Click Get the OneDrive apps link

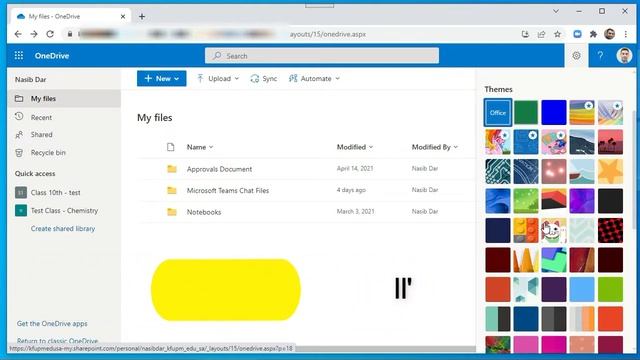pyautogui.click(x=52, y=324)
